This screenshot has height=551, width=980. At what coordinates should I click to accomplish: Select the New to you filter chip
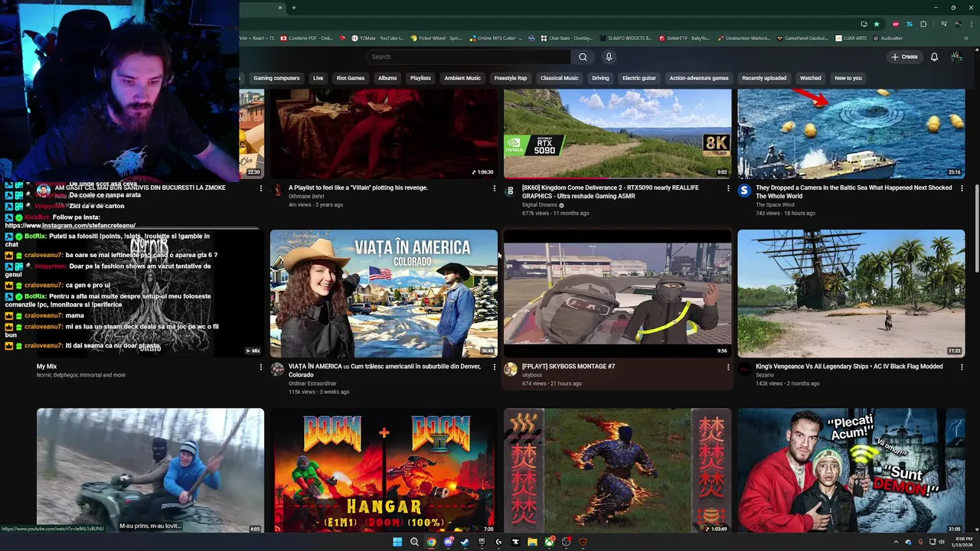point(848,78)
